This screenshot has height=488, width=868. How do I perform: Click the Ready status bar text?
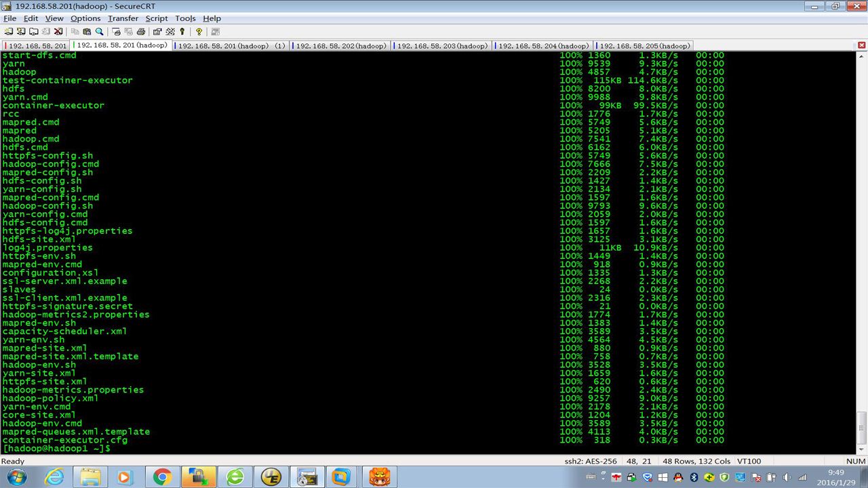pos(13,461)
